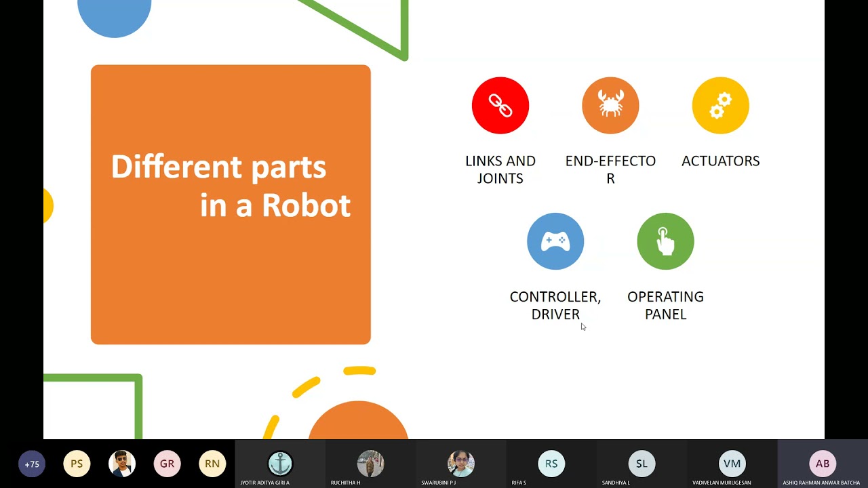
Task: Click the VADIVELAN MURUGESAN name label
Action: pyautogui.click(x=722, y=483)
